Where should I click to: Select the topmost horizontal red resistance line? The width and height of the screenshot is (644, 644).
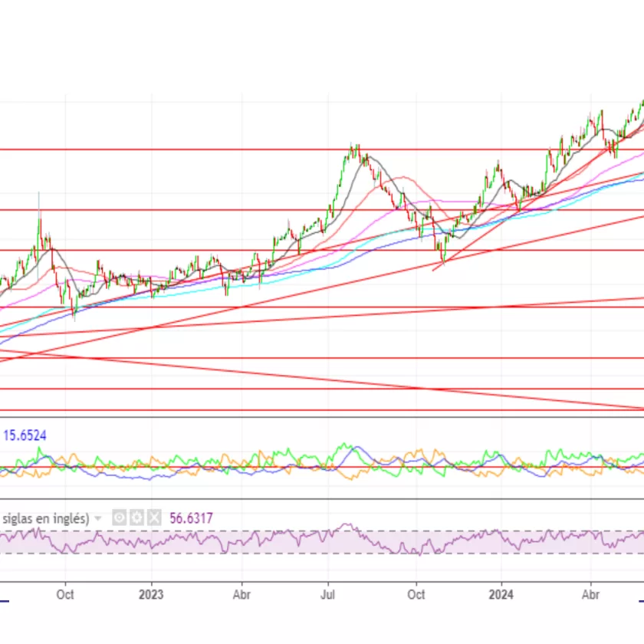tap(192, 149)
